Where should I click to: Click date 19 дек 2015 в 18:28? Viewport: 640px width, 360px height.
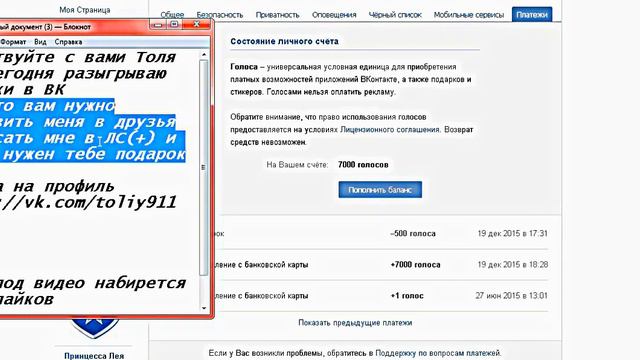(513, 265)
